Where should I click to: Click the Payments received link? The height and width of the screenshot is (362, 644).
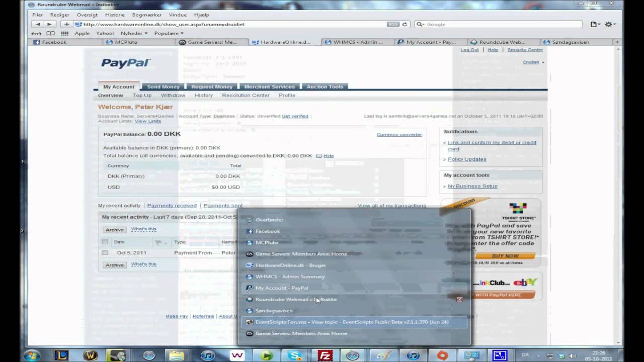click(x=172, y=206)
